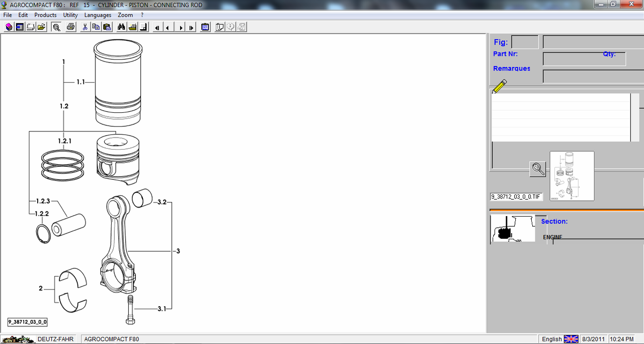Click the piston assembly thumbnail preview
644x344 pixels.
[572, 176]
